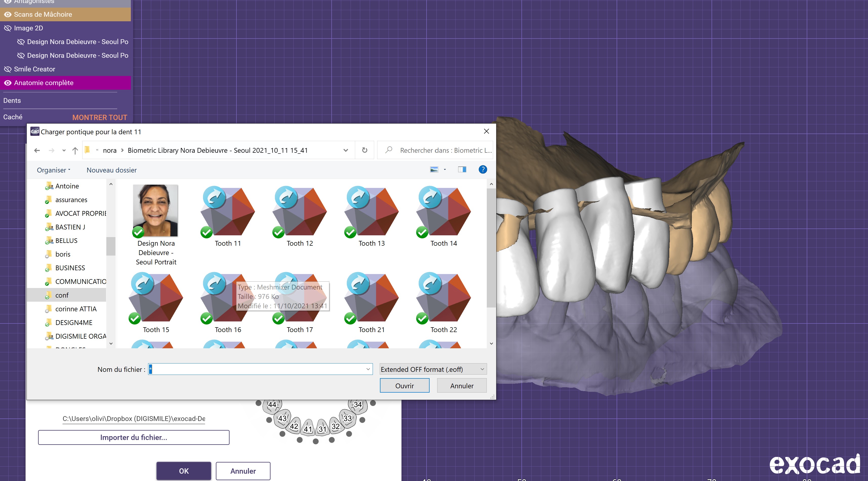The image size is (868, 481).
Task: Select Tooth 17 file
Action: pyautogui.click(x=299, y=303)
